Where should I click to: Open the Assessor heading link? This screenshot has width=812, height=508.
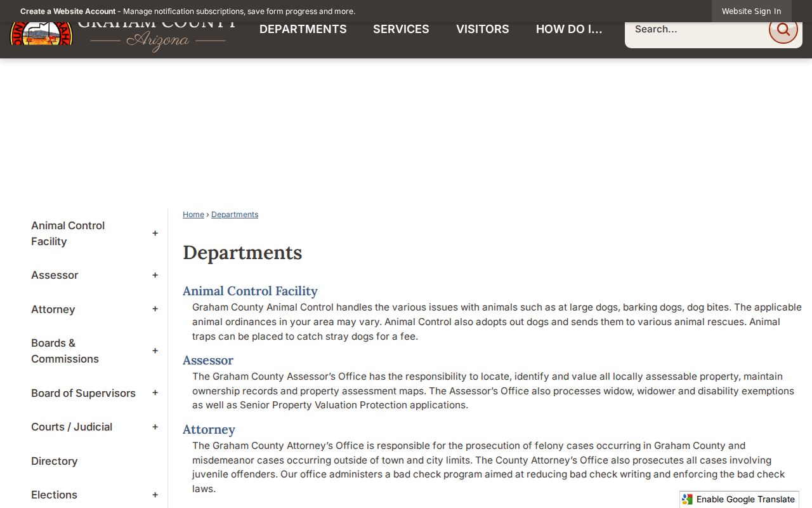click(208, 360)
